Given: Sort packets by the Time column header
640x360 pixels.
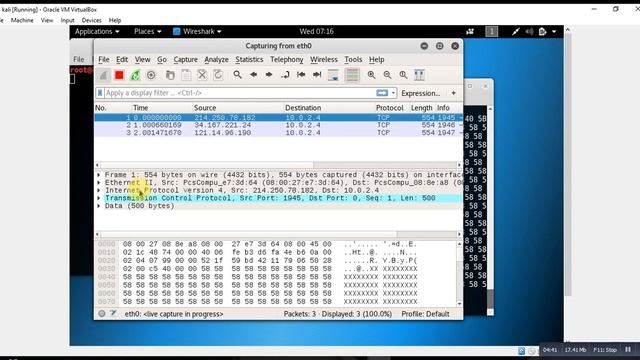Looking at the screenshot, I should (x=161, y=108).
